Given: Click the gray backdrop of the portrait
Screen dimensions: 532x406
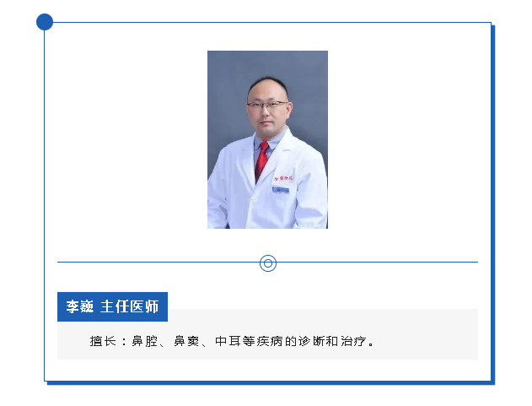Looking at the screenshot, I should 228,85.
